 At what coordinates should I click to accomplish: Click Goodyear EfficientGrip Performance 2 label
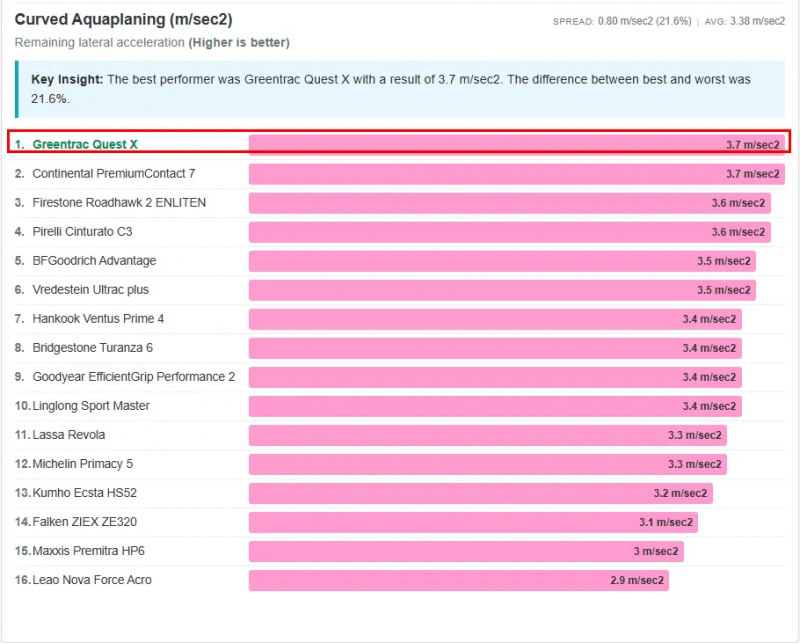tap(133, 377)
